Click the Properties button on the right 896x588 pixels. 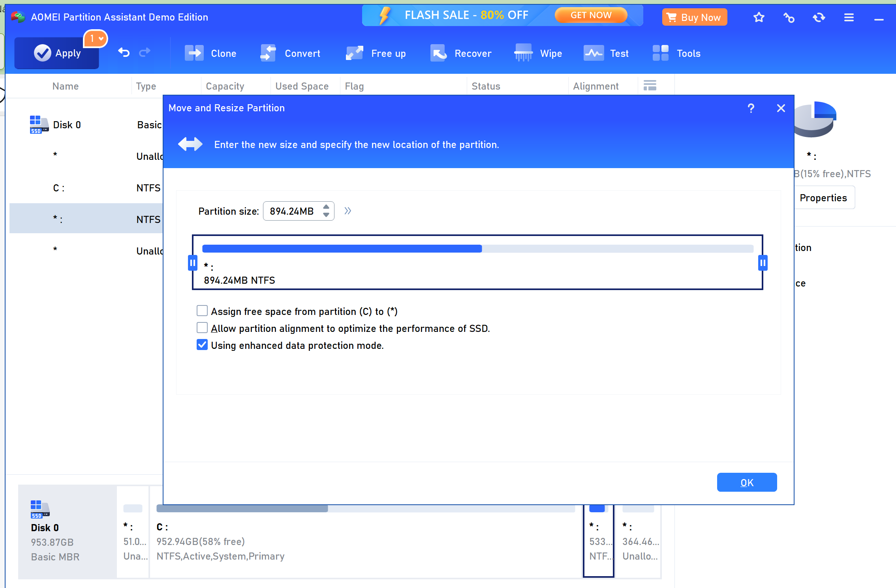[x=823, y=198]
